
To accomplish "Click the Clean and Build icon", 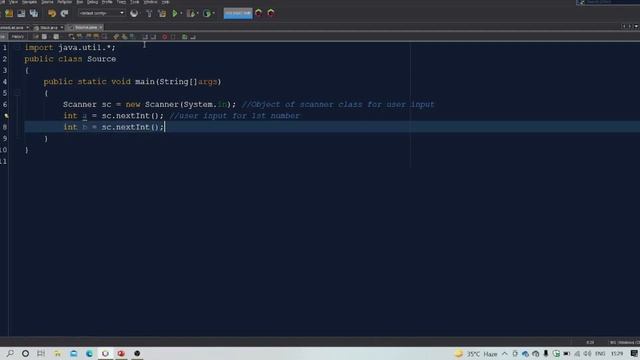I will (162, 13).
